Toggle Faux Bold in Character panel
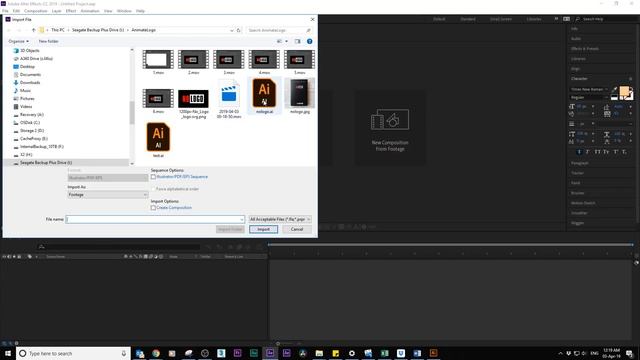640x360 pixels. 579,152
